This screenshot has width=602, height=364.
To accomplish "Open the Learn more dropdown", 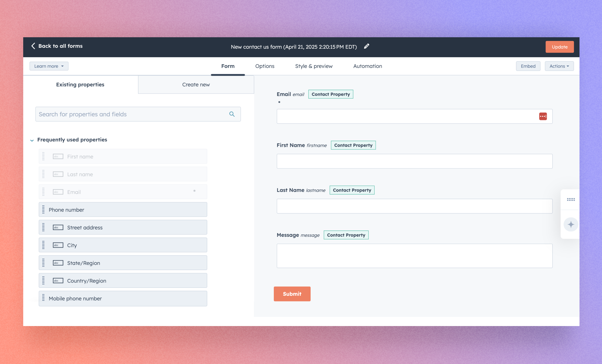I will 49,66.
